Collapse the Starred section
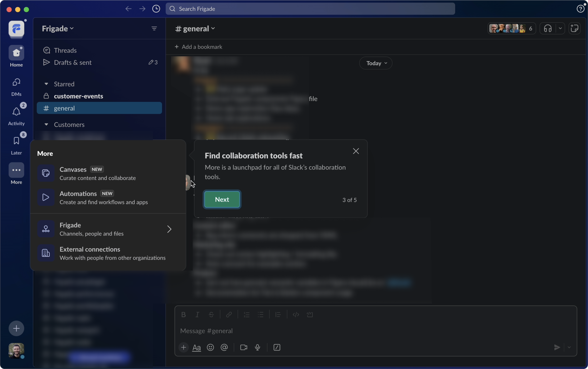This screenshot has height=369, width=588. coord(46,84)
